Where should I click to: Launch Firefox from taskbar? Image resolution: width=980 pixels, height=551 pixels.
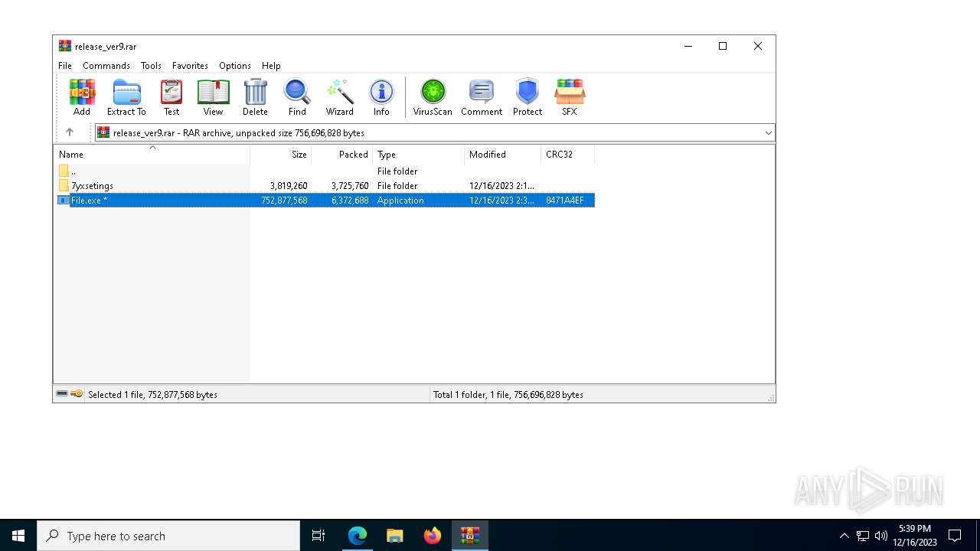pos(433,536)
